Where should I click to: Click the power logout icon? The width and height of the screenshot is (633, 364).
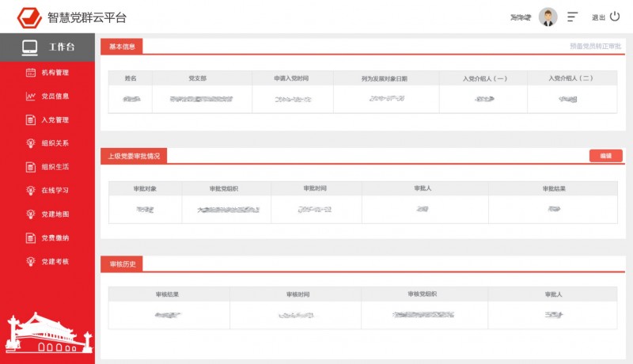(615, 17)
